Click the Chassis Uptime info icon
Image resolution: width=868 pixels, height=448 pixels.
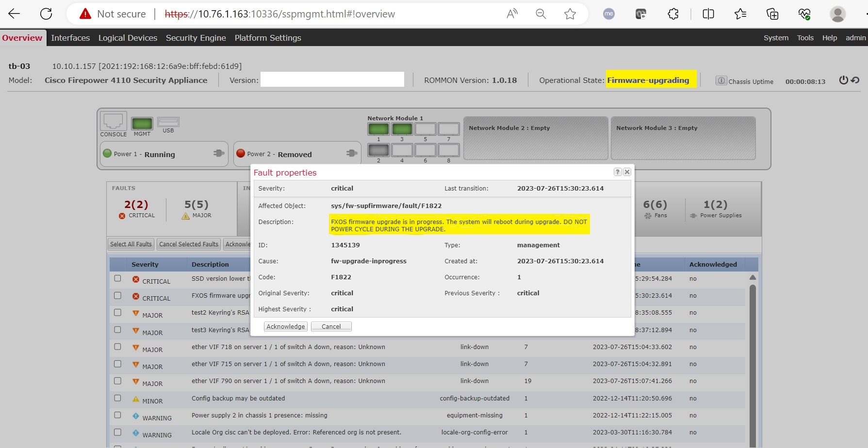(721, 80)
